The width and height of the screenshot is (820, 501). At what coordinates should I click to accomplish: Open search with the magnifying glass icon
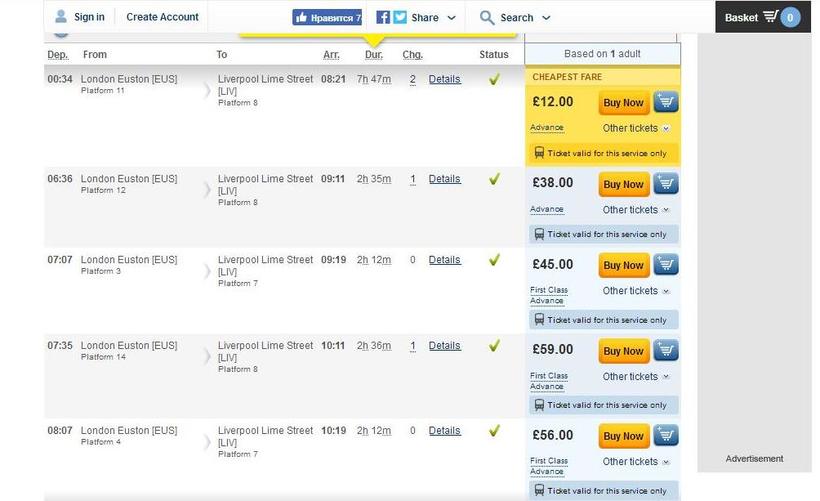point(487,17)
